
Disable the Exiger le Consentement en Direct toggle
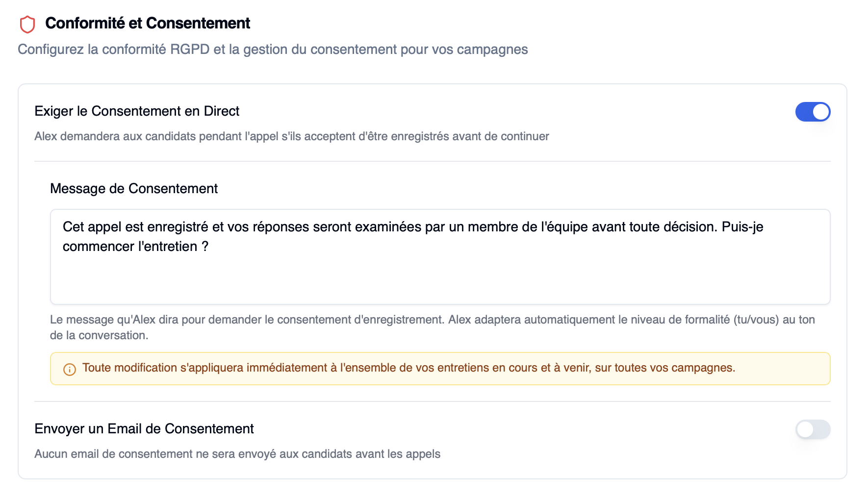click(x=813, y=112)
